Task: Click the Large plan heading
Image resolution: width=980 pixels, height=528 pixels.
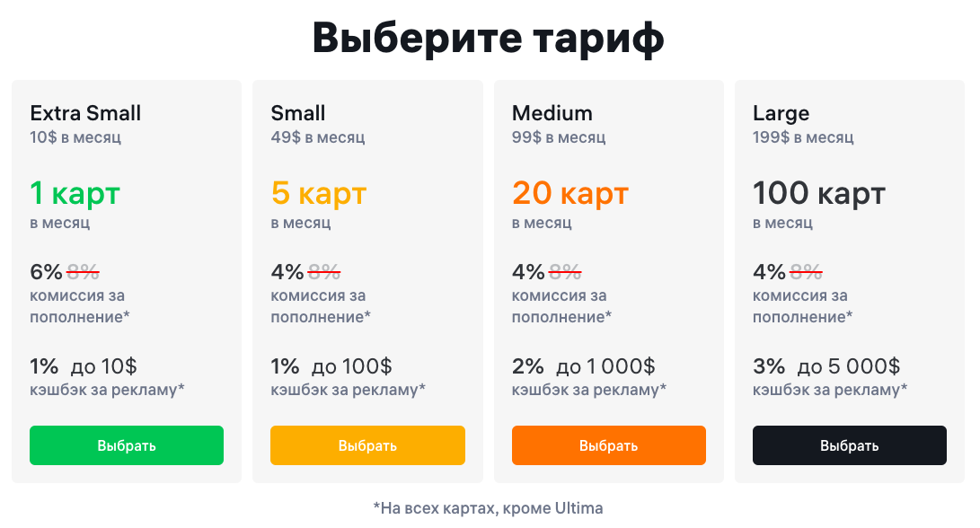Action: 781,114
